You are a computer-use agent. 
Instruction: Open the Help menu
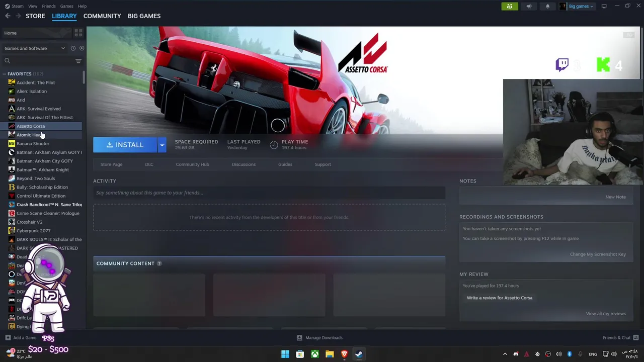tap(82, 6)
